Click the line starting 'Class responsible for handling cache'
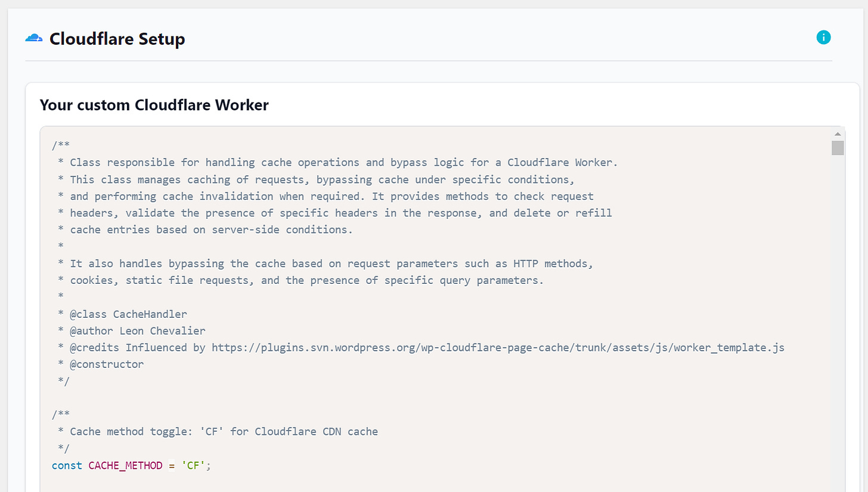Viewport: 868px width, 492px height. click(338, 162)
